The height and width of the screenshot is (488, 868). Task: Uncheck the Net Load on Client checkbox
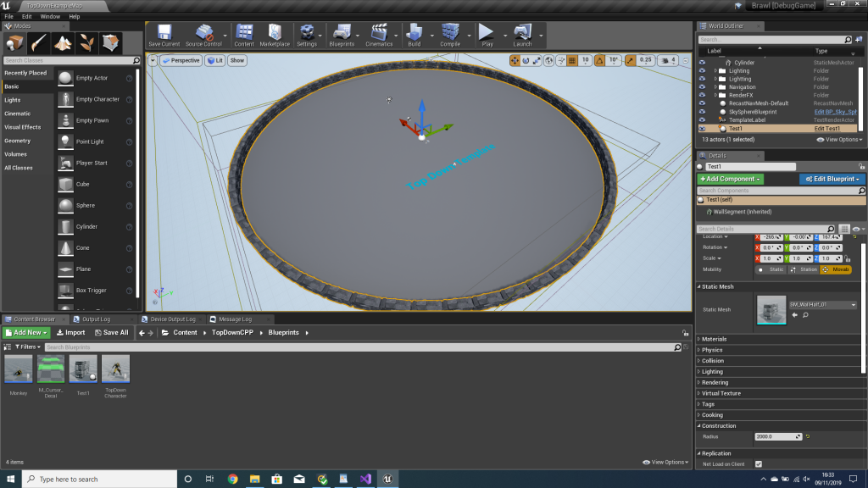pos(759,464)
